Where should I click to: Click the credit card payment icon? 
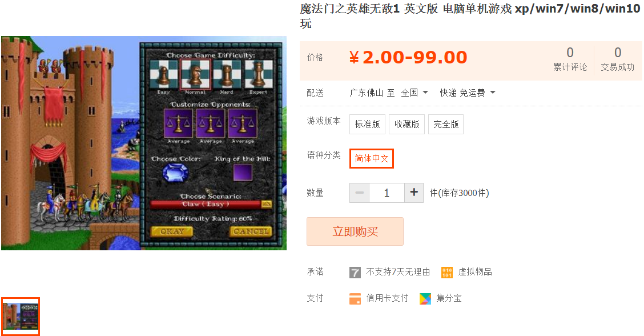click(355, 299)
